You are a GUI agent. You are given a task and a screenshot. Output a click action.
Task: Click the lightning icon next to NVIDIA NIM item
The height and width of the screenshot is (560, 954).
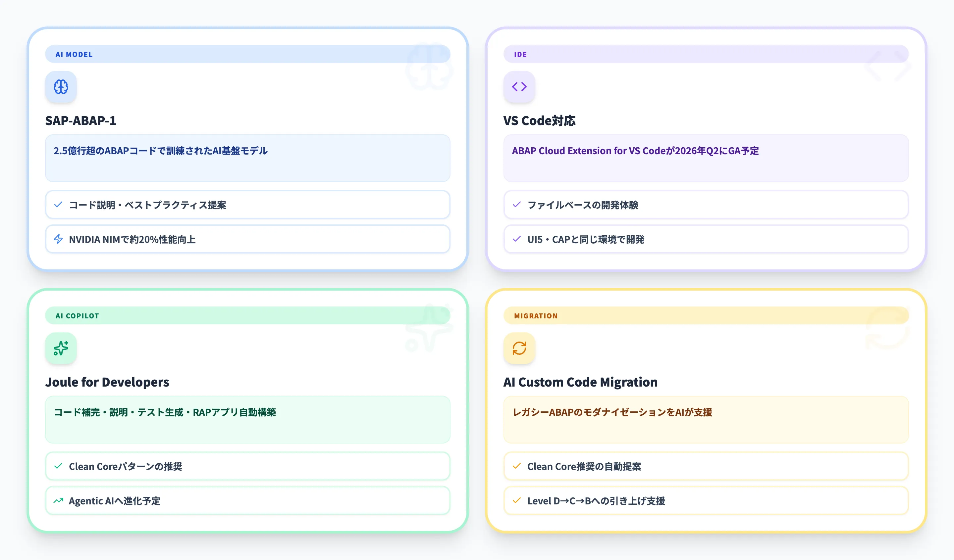point(58,239)
